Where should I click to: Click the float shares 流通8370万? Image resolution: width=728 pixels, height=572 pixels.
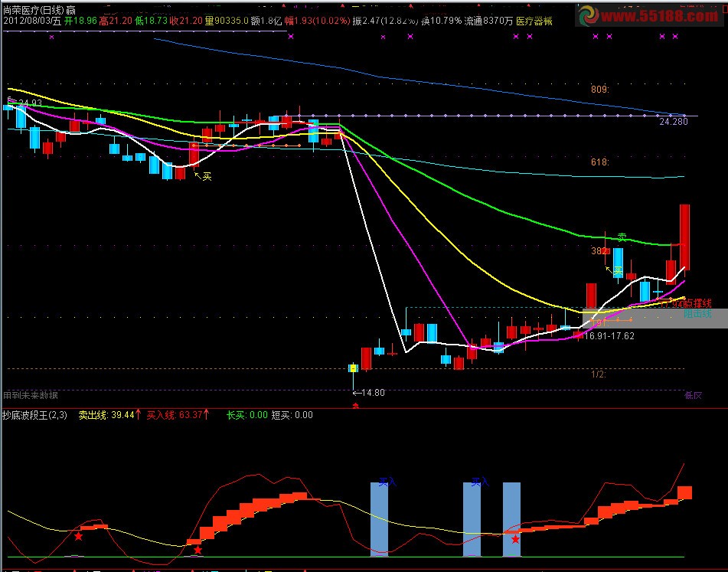(488, 21)
